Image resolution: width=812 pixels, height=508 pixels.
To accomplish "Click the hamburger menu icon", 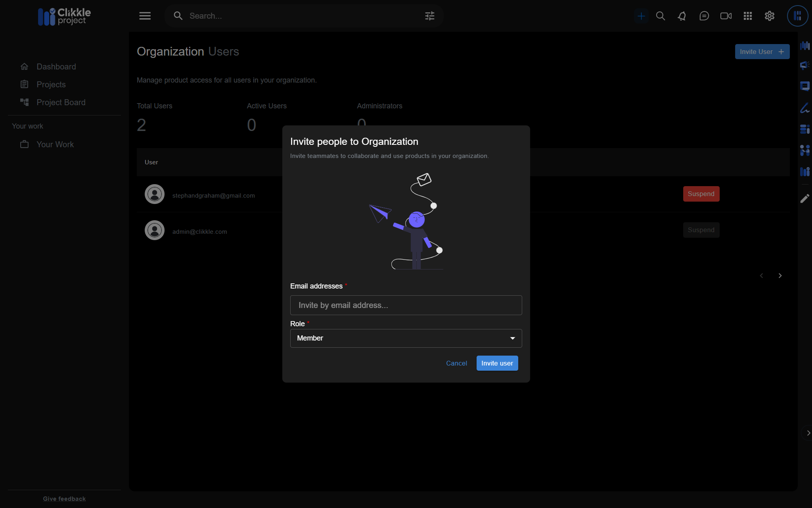I will (x=145, y=16).
